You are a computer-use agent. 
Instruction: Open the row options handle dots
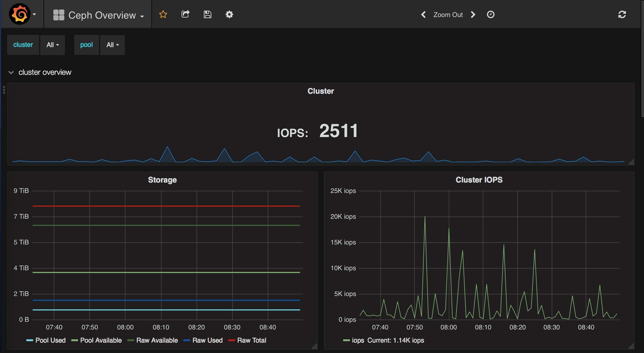point(4,90)
